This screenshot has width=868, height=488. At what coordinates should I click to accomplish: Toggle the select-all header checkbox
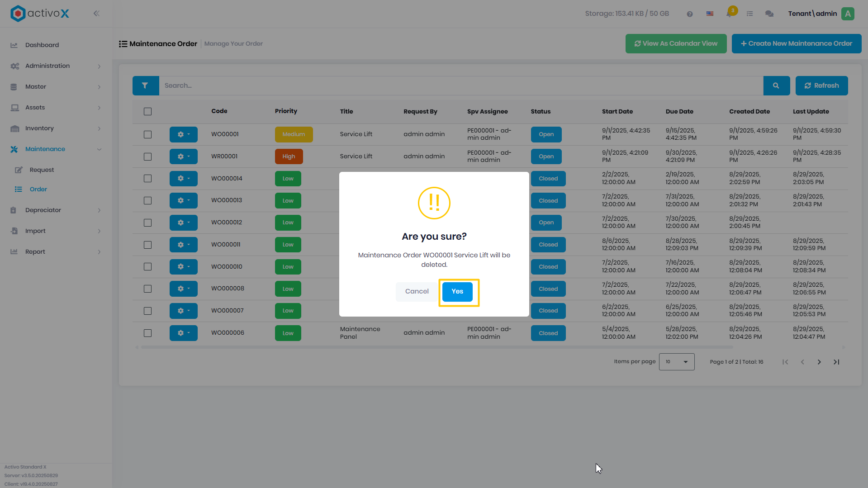pyautogui.click(x=147, y=112)
